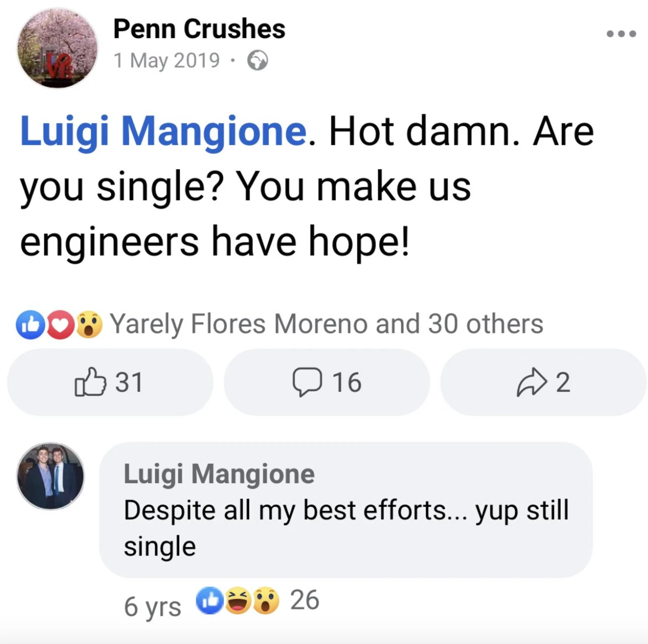Open the comment's 26 reactions count
648x644 pixels.
point(305,600)
